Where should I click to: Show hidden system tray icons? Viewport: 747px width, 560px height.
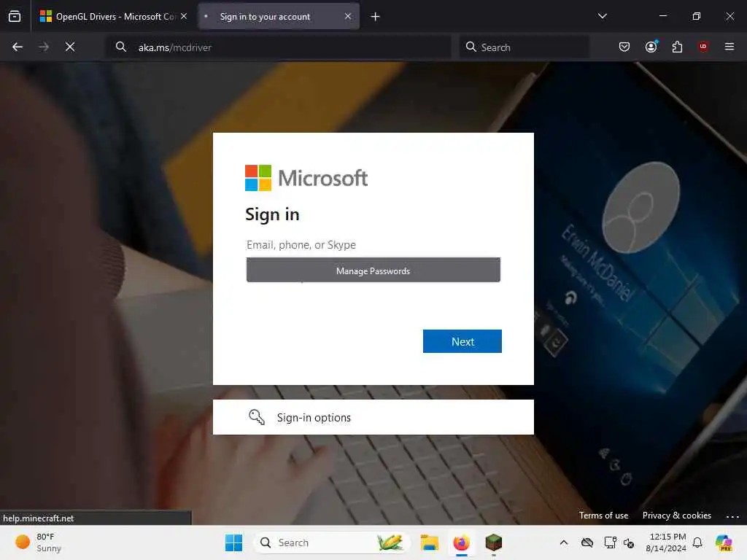click(x=564, y=542)
